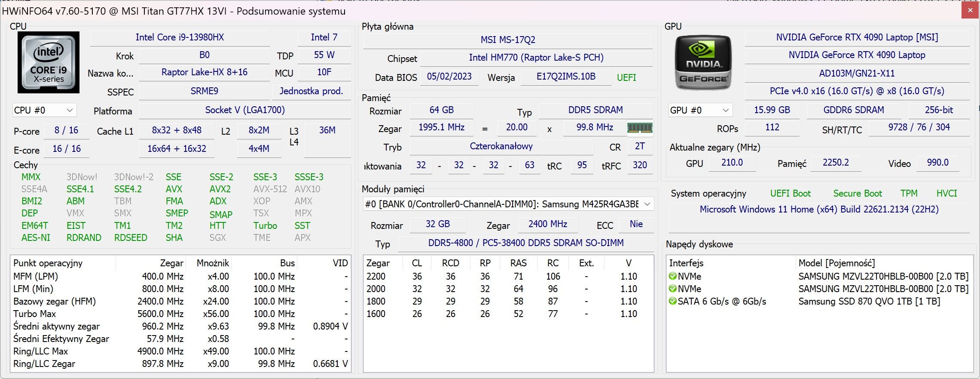The height and width of the screenshot is (379, 980).
Task: Click the VID column header
Action: pyautogui.click(x=324, y=263)
